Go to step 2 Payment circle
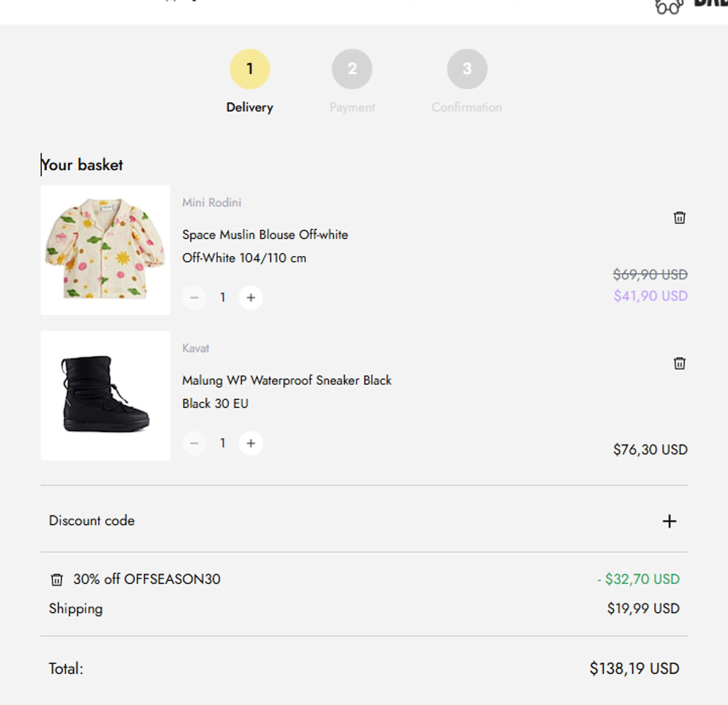 (352, 69)
